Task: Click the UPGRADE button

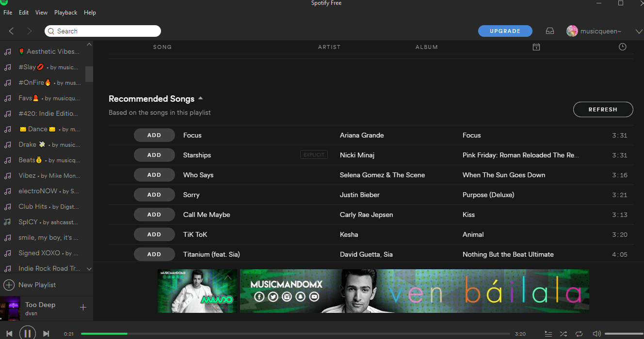Action: pos(505,31)
